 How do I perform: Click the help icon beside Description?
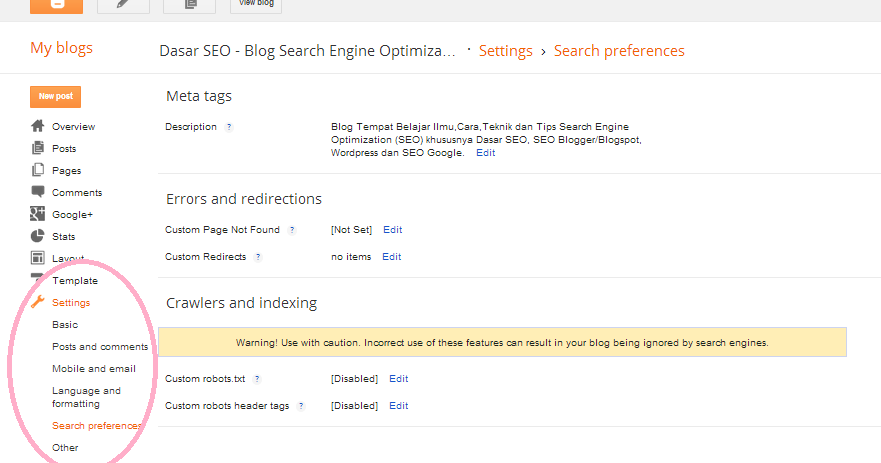coord(229,127)
